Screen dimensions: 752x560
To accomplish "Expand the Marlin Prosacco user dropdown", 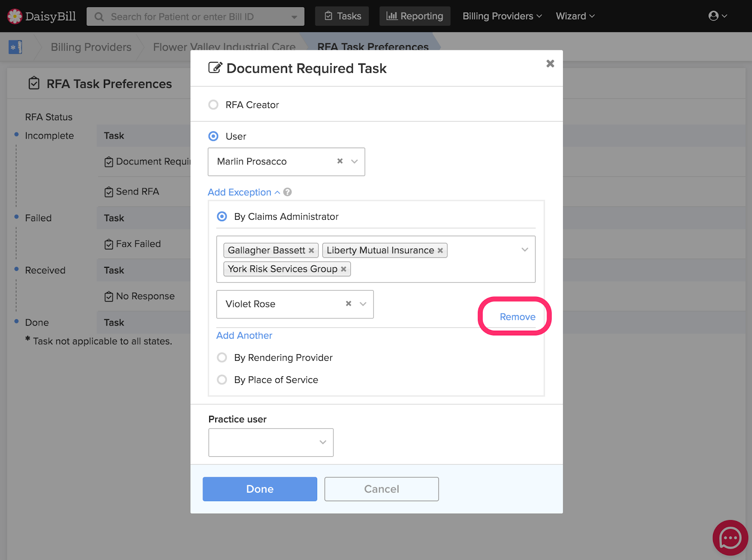I will (355, 161).
